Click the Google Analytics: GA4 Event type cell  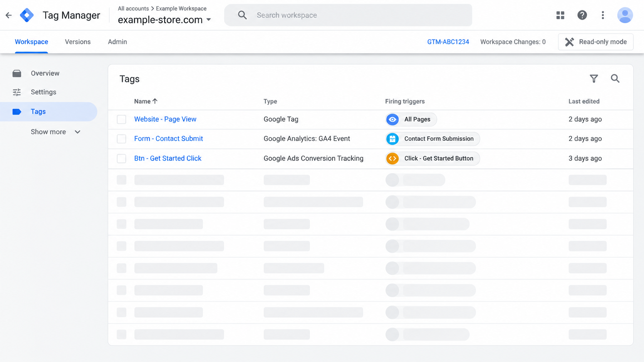307,139
